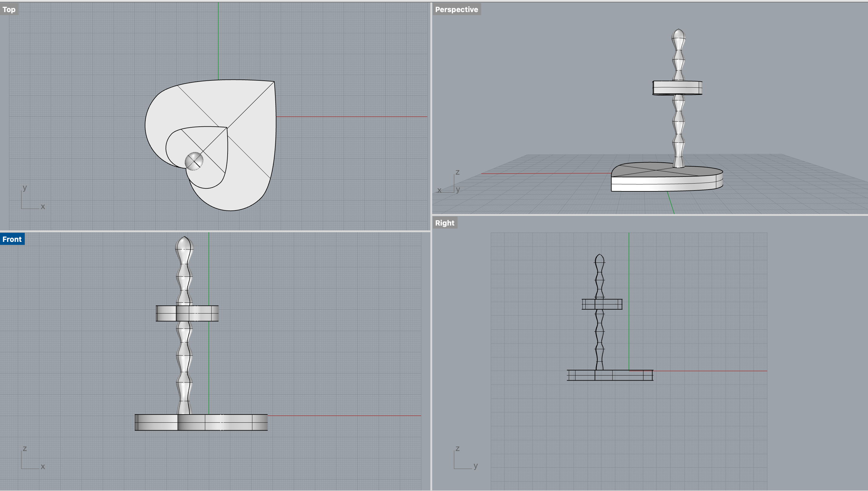This screenshot has width=868, height=491.
Task: Click the small sphere in Top view
Action: coord(194,161)
